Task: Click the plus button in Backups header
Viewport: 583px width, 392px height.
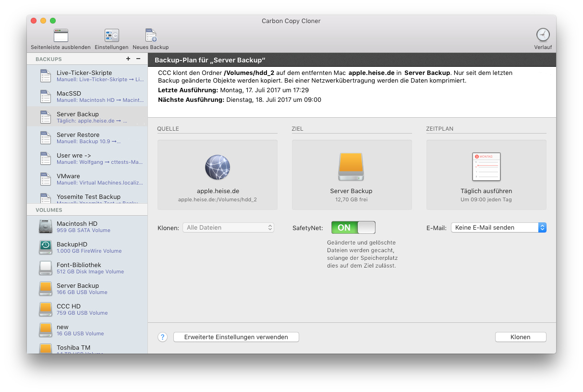Action: pyautogui.click(x=128, y=59)
